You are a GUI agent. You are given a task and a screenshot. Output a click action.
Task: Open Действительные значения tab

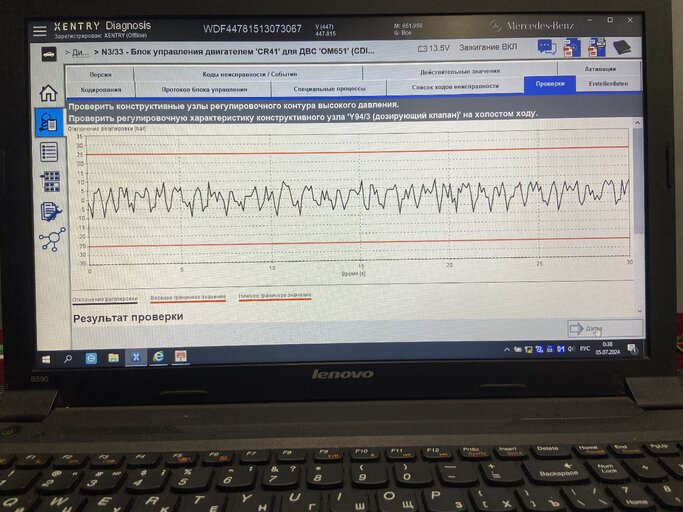tap(460, 72)
